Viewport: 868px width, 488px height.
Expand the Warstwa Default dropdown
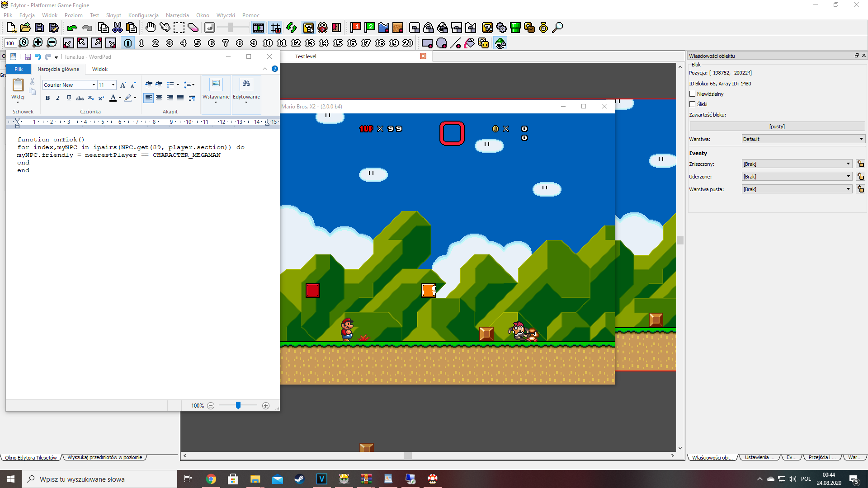click(x=803, y=139)
